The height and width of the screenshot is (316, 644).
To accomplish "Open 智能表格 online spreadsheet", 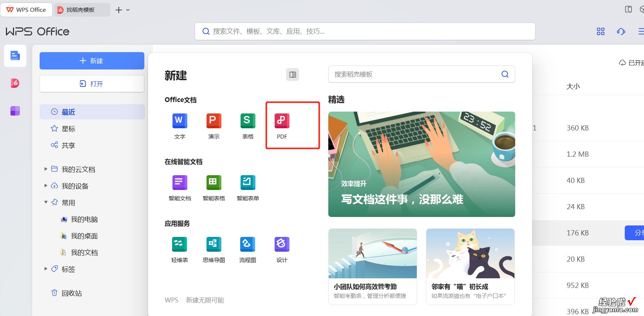I will [x=214, y=188].
